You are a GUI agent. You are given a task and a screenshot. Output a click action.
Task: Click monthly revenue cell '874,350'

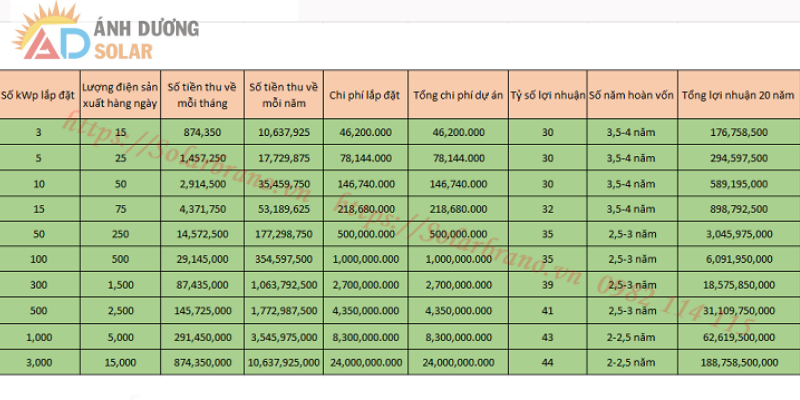(202, 133)
